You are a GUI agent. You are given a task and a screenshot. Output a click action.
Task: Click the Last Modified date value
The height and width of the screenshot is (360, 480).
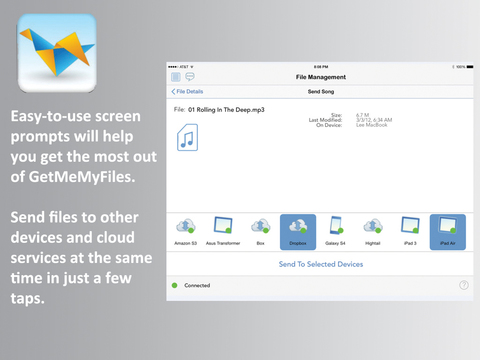coord(374,120)
